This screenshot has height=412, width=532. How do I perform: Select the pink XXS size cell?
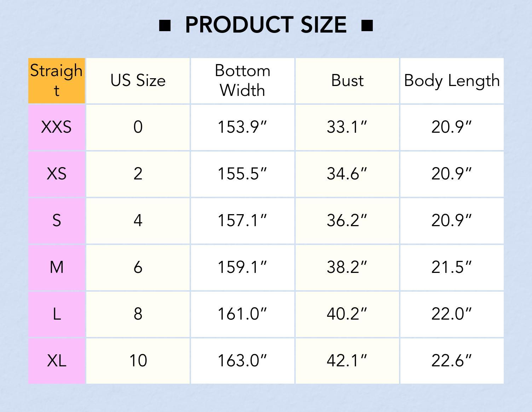(57, 127)
